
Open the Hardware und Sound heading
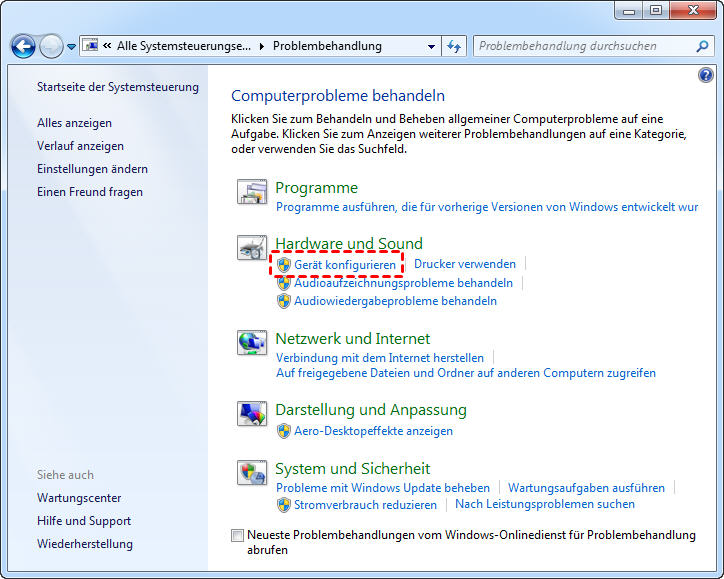(x=349, y=243)
